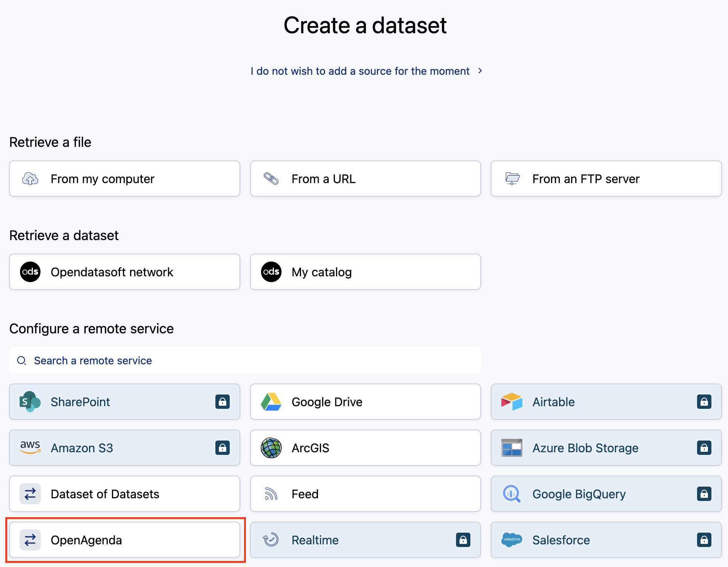This screenshot has width=728, height=567.
Task: Click the Airtable logo icon
Action: [x=512, y=402]
